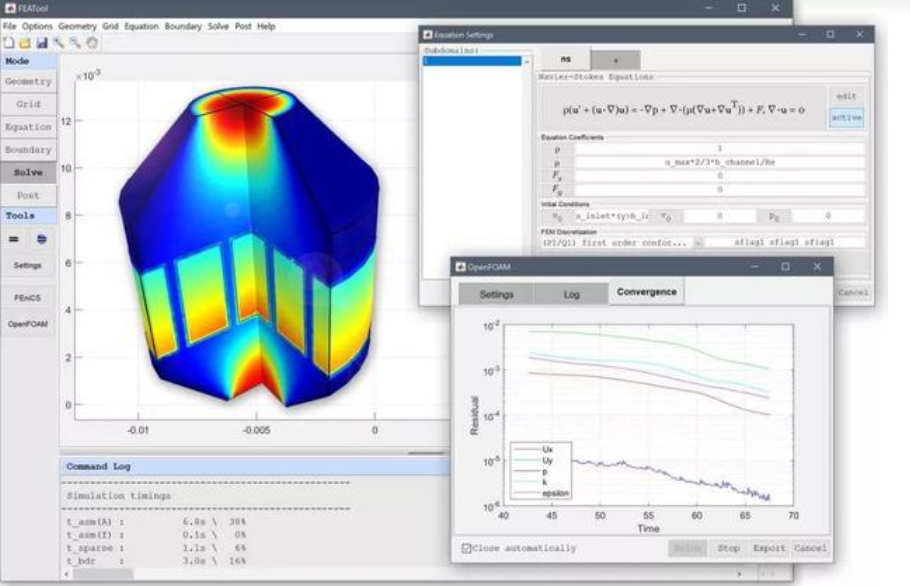Switch to Geometry mode in sidebar
The width and height of the screenshot is (910, 586).
click(x=28, y=81)
